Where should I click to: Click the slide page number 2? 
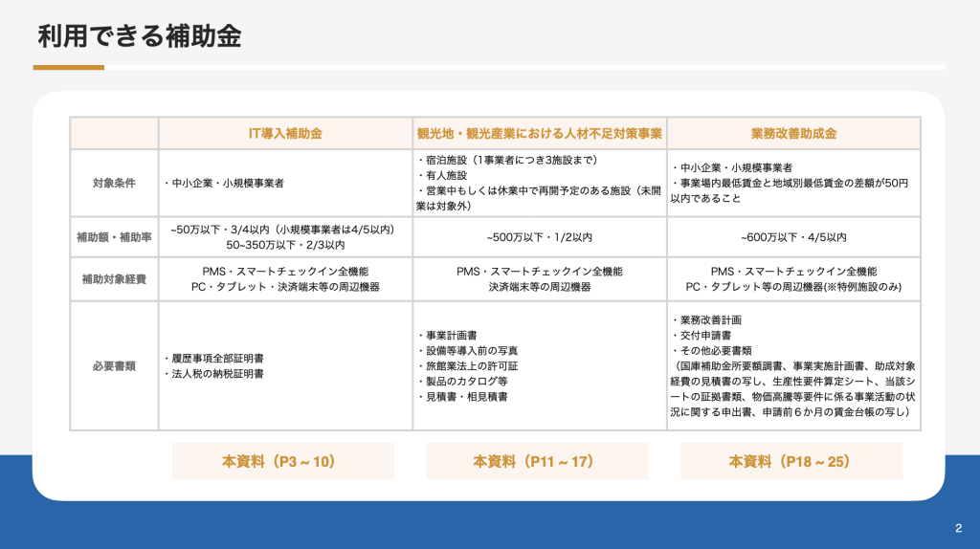coord(959,528)
